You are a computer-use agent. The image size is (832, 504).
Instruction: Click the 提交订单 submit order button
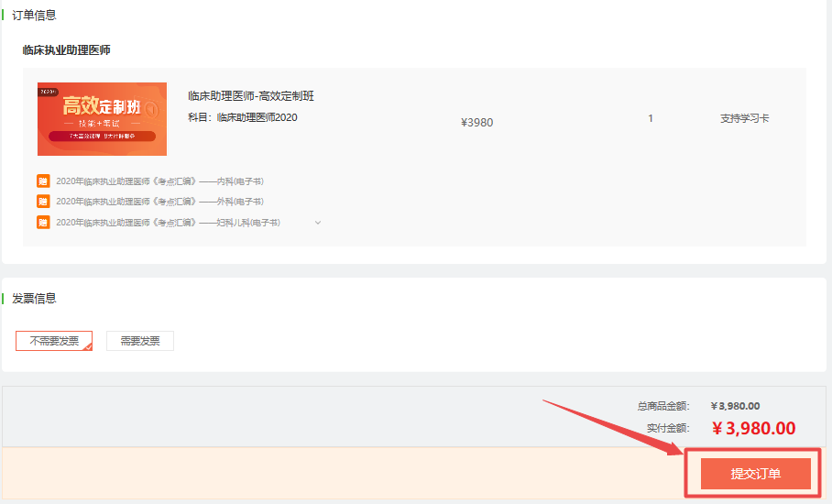[755, 474]
